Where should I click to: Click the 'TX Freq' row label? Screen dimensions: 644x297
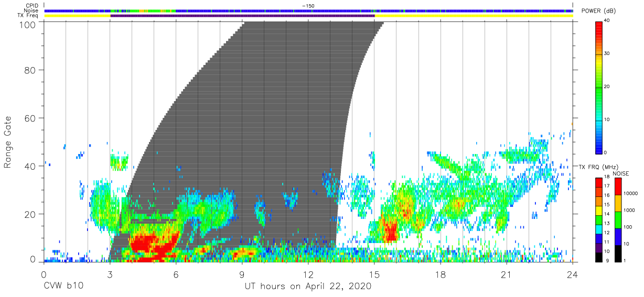[x=29, y=16]
